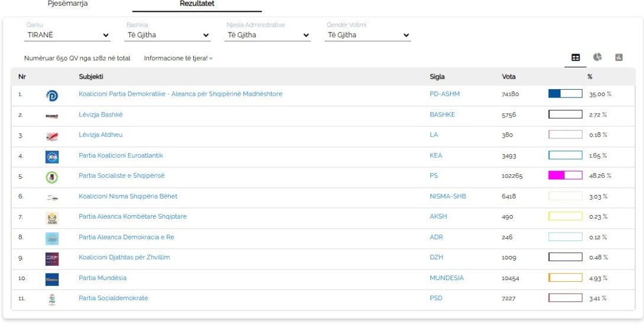Open the Qendër Votimi dropdown

pyautogui.click(x=368, y=35)
